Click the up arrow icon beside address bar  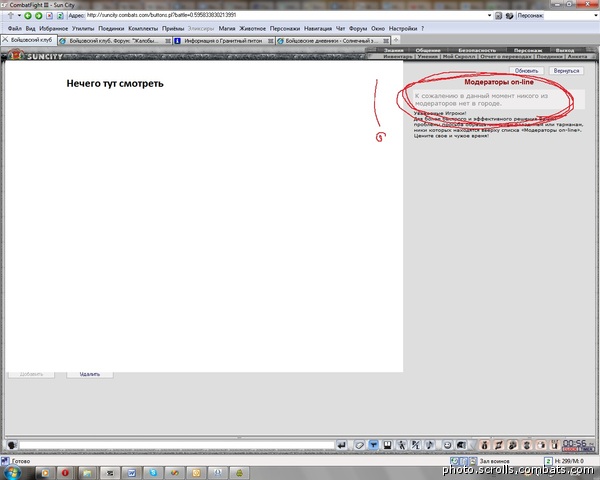pyautogui.click(x=11, y=16)
